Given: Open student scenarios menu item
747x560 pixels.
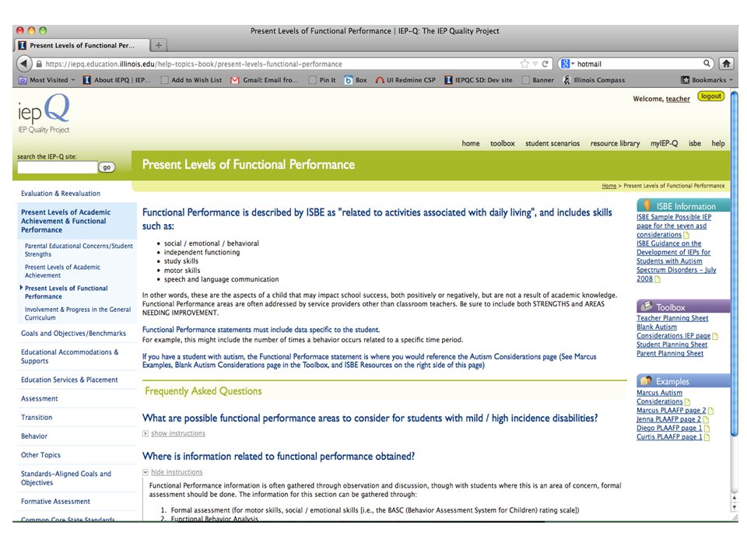Looking at the screenshot, I should point(552,143).
